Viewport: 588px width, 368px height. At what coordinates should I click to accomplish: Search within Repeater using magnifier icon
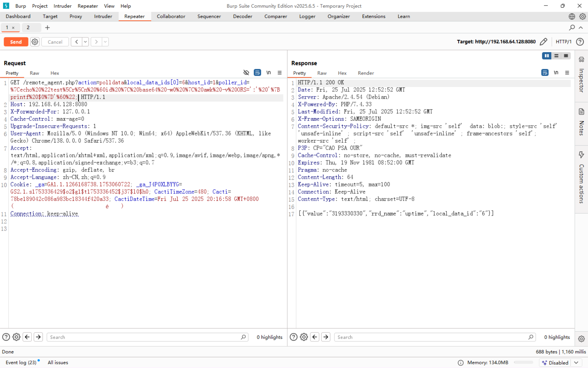pyautogui.click(x=572, y=28)
